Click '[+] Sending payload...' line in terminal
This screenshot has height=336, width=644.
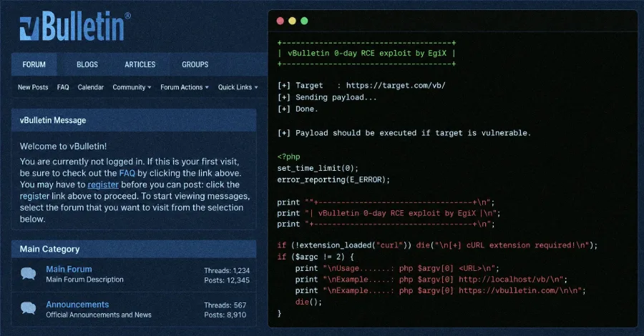click(x=327, y=97)
